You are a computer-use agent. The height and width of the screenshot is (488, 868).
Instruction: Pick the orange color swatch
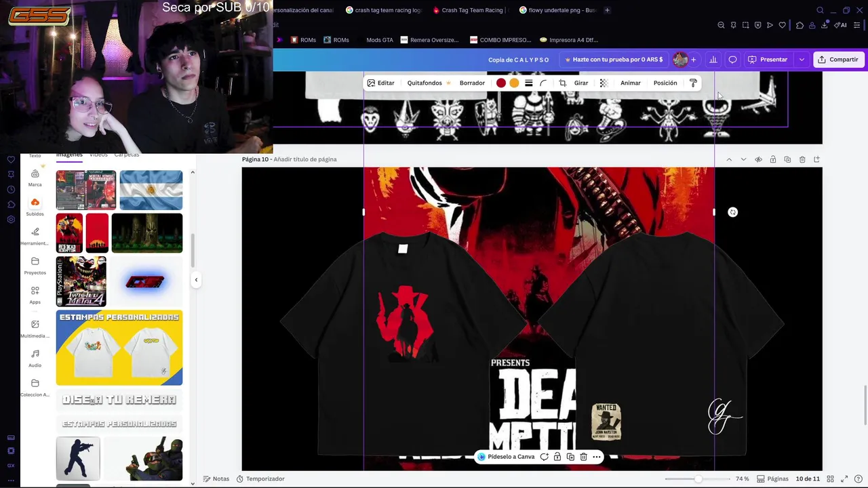[514, 83]
